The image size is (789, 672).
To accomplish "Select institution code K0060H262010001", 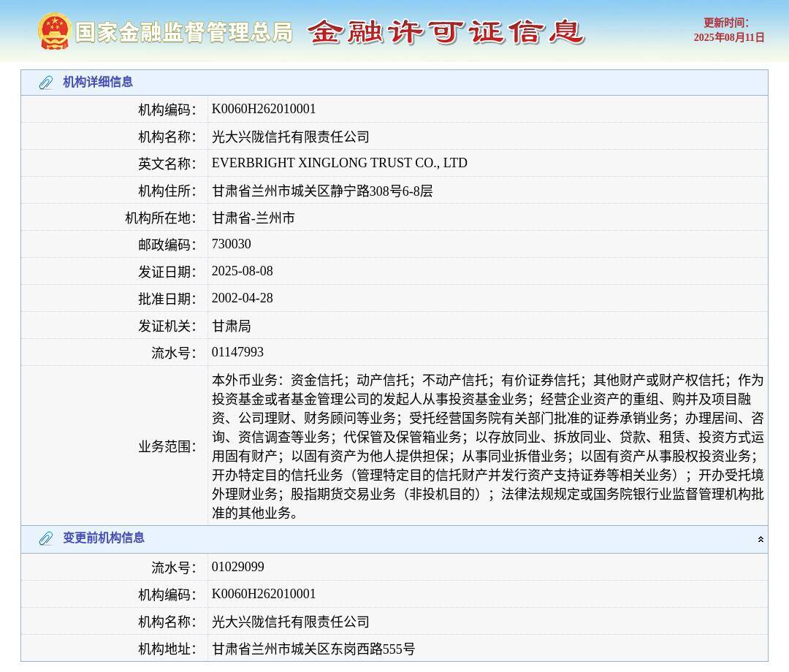I will (264, 109).
